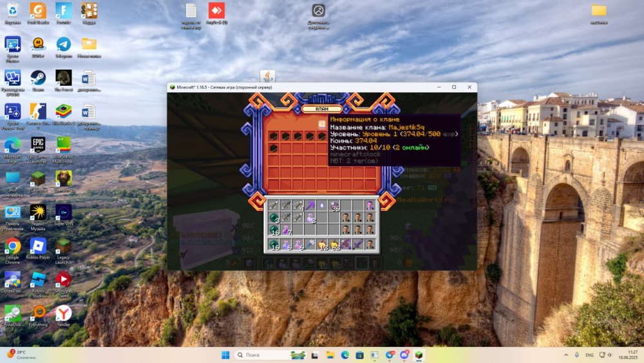Image resolution: width=644 pixels, height=363 pixels.
Task: Open Discord from taskbar
Action: [x=404, y=355]
